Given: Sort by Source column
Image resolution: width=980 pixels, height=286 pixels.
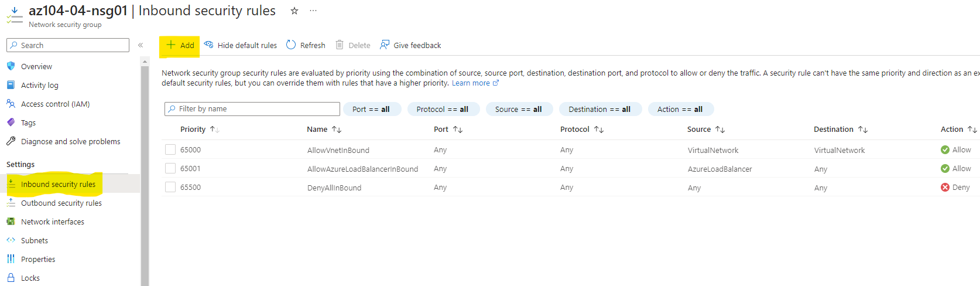Looking at the screenshot, I should pyautogui.click(x=706, y=130).
